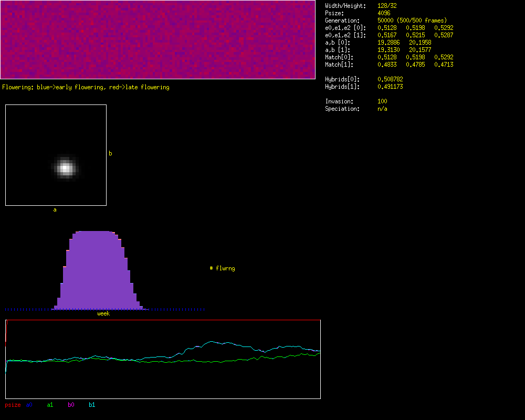
Task: Click the 'Match[1]:' label
Action: [339, 65]
